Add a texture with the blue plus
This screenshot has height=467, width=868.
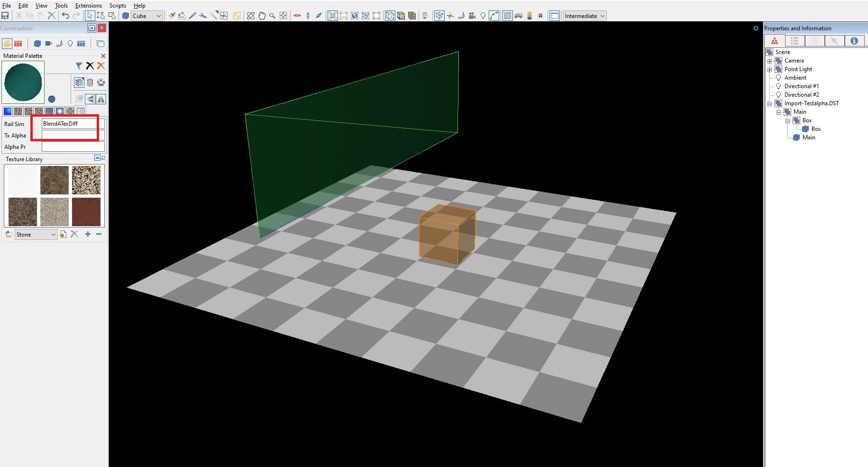[88, 234]
